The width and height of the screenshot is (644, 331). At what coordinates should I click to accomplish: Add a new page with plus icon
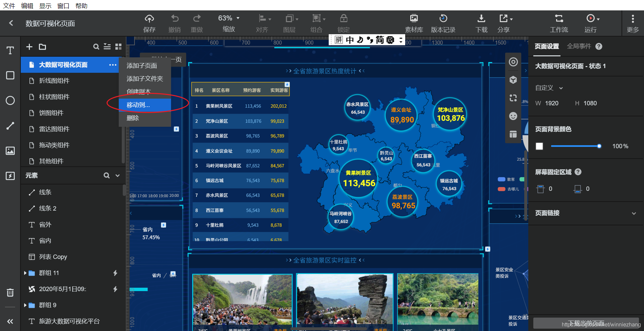[x=30, y=47]
